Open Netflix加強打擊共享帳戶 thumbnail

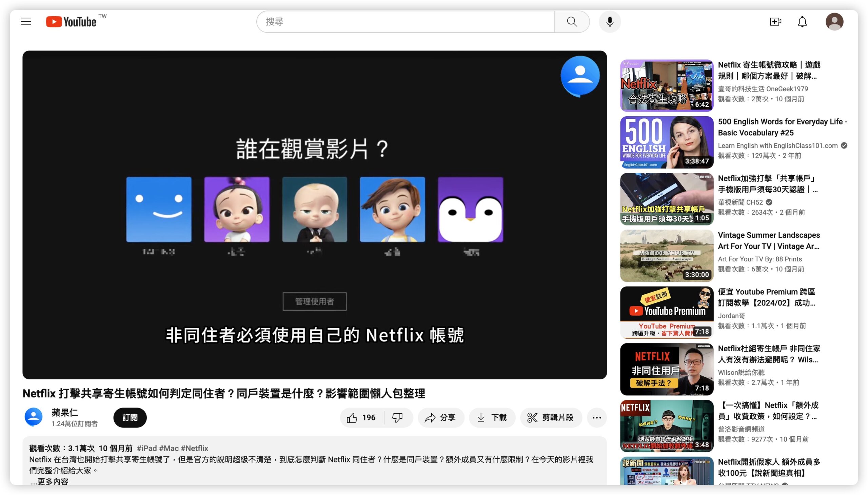[666, 199]
